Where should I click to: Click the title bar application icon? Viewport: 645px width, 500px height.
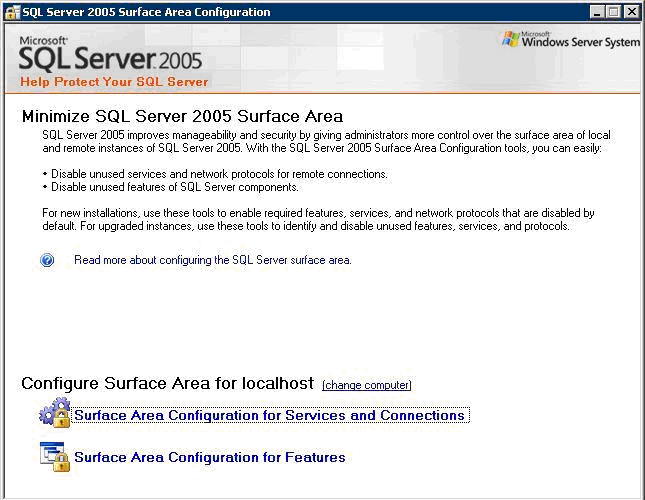[12, 12]
